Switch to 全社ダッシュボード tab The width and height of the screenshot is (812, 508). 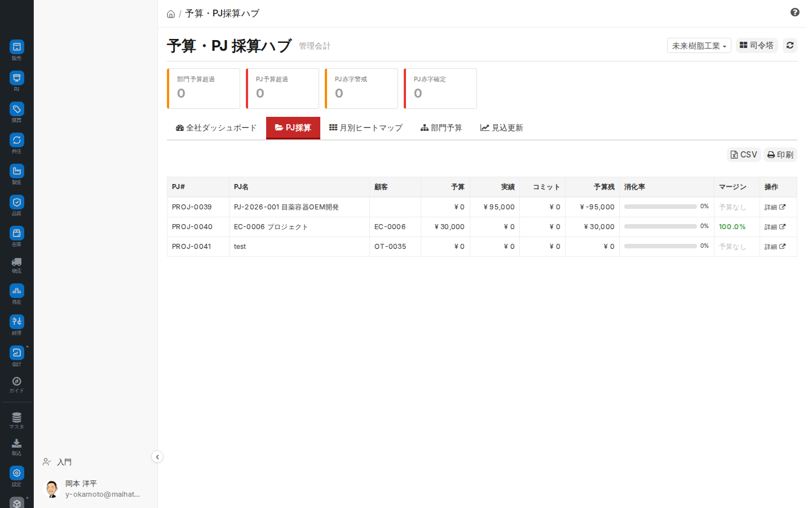click(x=217, y=128)
